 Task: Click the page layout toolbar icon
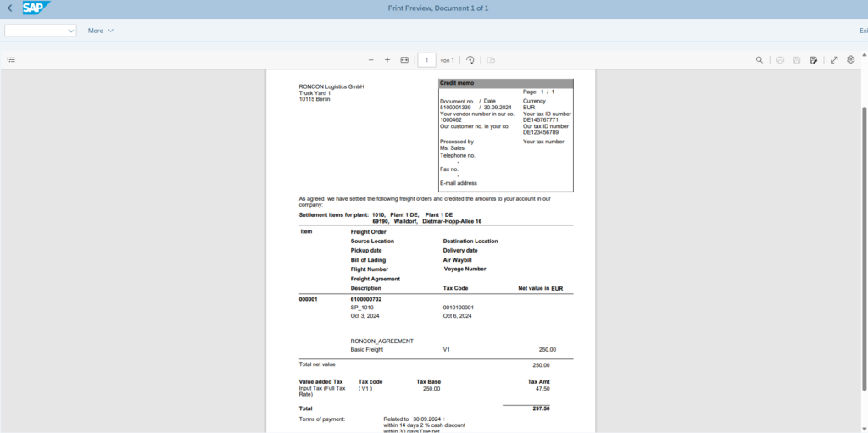click(491, 60)
